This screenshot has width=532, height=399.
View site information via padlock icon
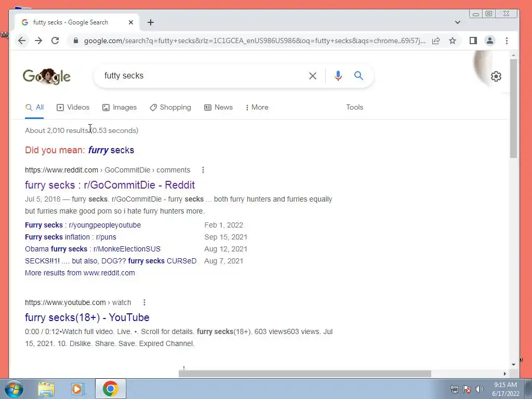(x=76, y=41)
